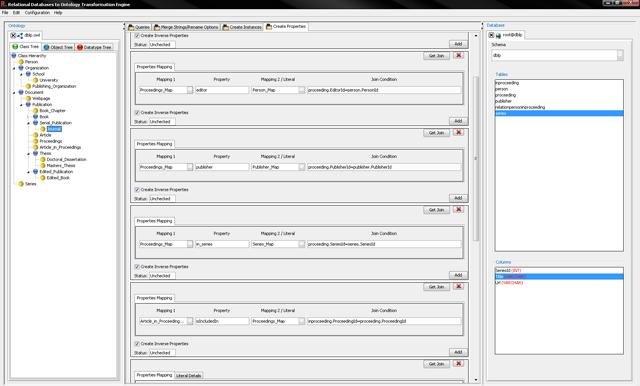Select the relationpersoninproceeding table
The height and width of the screenshot is (386, 640).
[559, 107]
